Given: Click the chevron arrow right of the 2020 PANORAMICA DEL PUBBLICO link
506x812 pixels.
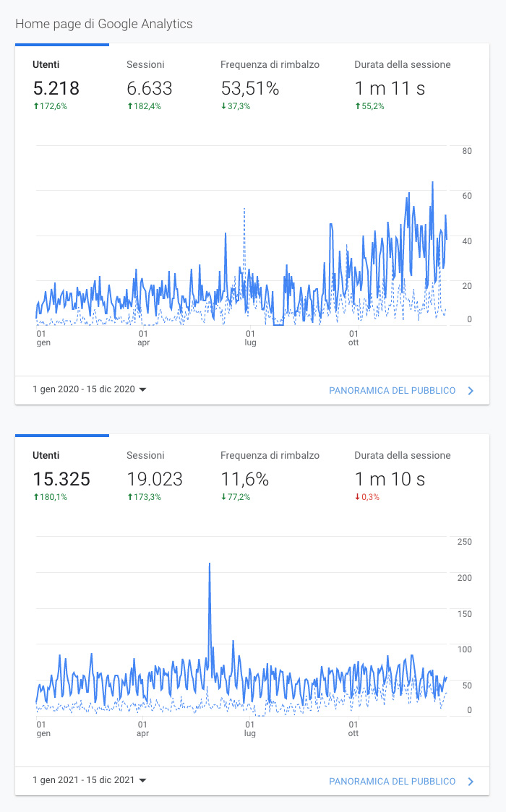Looking at the screenshot, I should (471, 390).
